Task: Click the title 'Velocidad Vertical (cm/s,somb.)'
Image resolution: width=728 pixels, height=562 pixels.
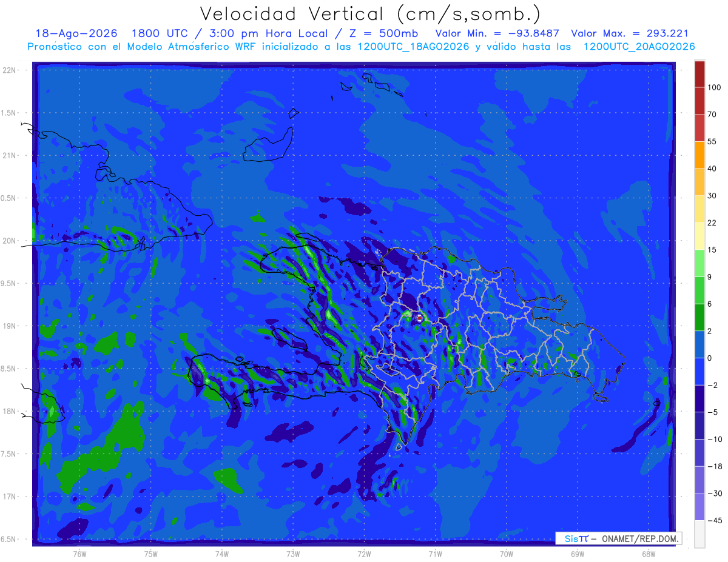Action: [x=370, y=14]
